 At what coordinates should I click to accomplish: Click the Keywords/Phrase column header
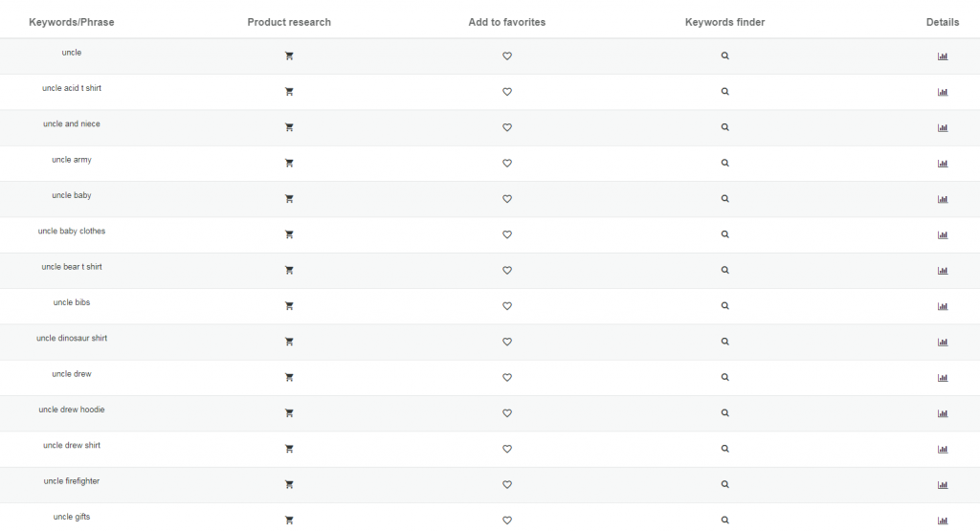(x=71, y=23)
